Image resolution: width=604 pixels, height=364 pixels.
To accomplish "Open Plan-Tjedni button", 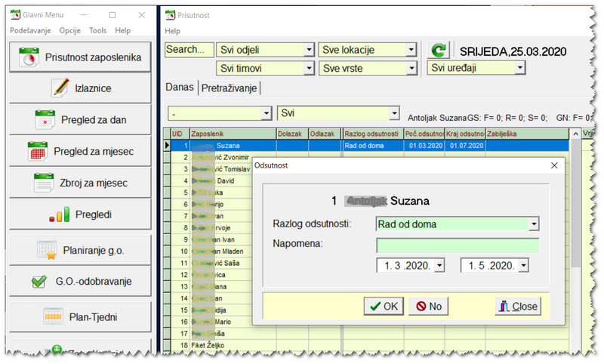I will 80,317.
